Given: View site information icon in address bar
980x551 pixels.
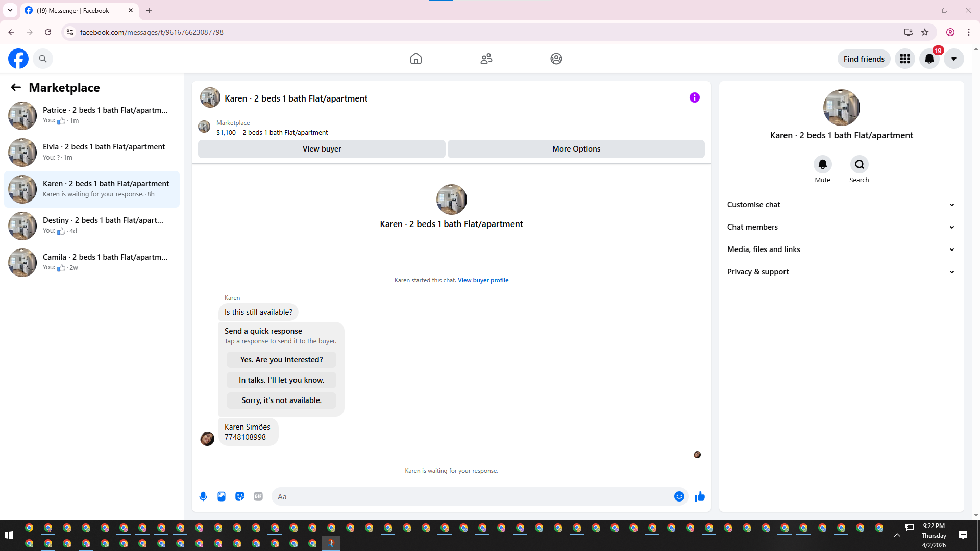Looking at the screenshot, I should point(70,32).
